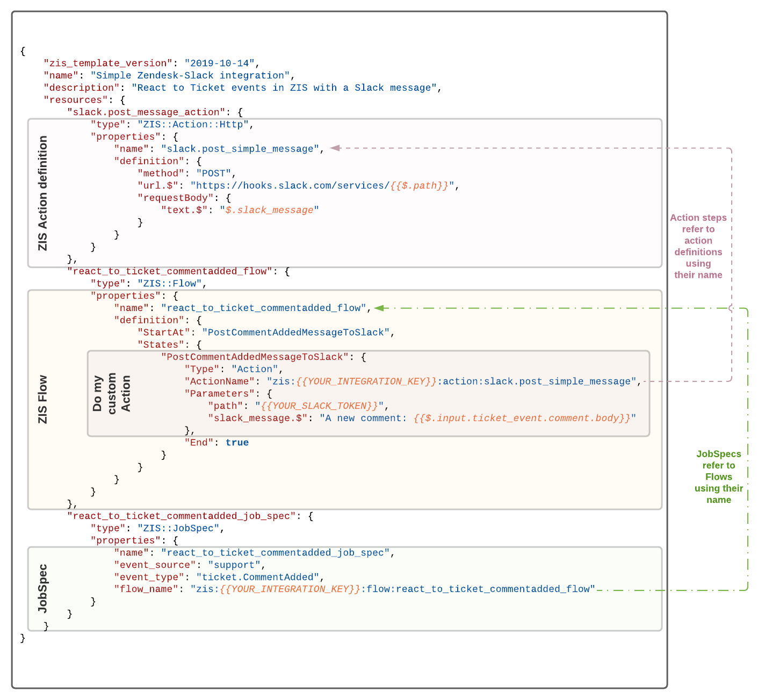Click the "flow_name" key
Viewport: 758px width, 700px height.
click(x=146, y=589)
